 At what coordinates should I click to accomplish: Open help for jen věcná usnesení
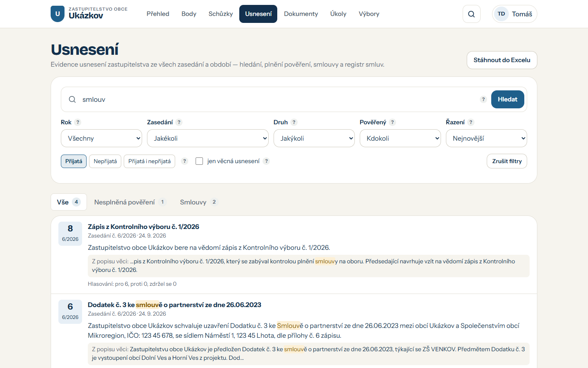[266, 161]
